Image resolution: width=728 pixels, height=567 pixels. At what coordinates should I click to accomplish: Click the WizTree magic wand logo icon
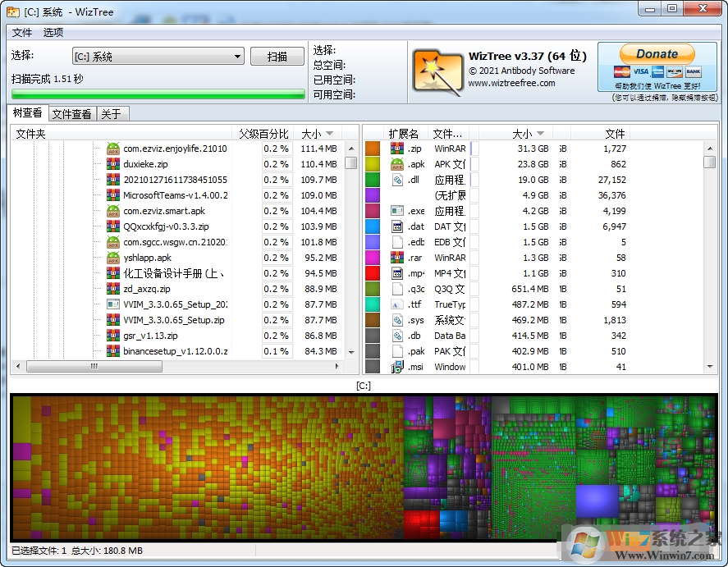click(x=437, y=71)
